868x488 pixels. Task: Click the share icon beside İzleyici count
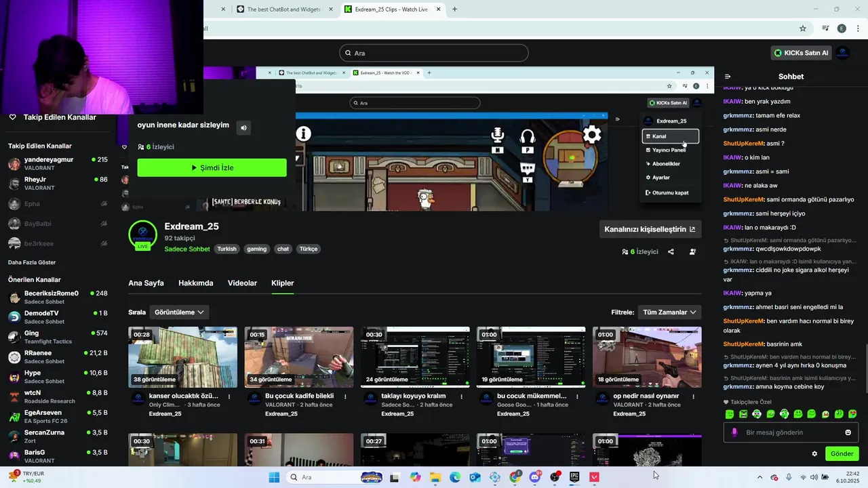pos(671,251)
